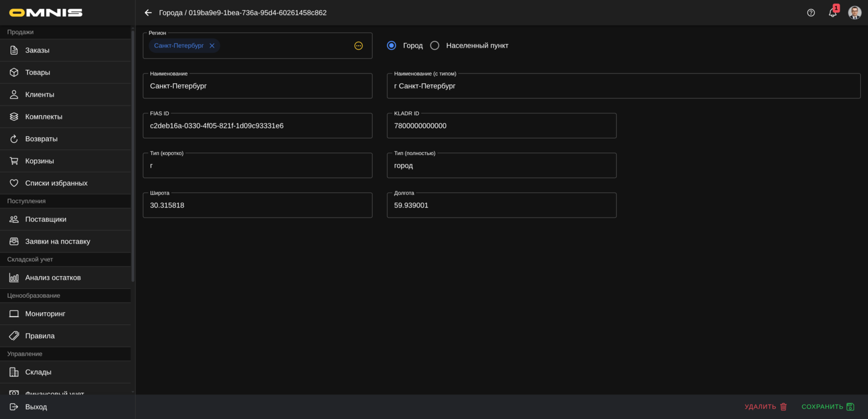This screenshot has height=419, width=868.
Task: Click the back arrow icon in header
Action: [x=148, y=13]
